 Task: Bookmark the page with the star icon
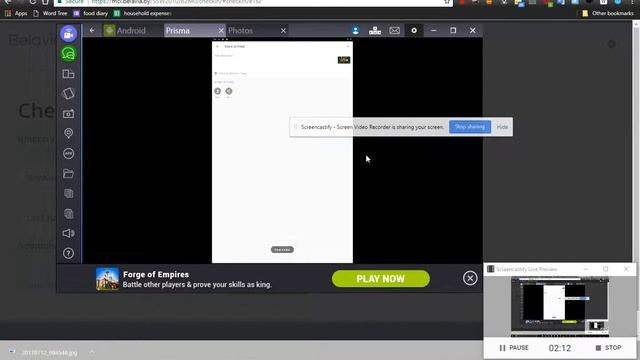pos(447,2)
